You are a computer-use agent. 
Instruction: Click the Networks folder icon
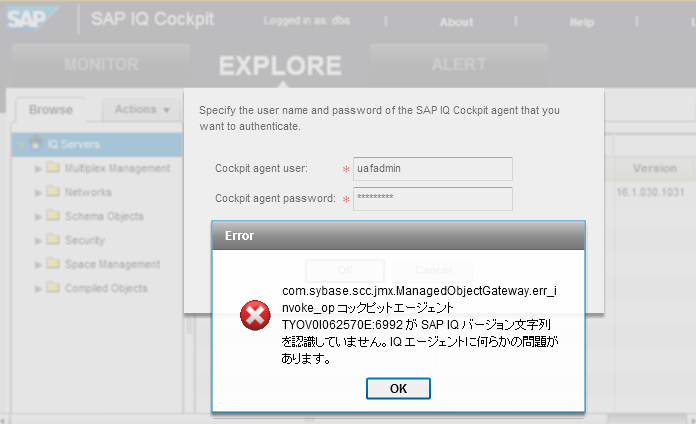coord(53,191)
